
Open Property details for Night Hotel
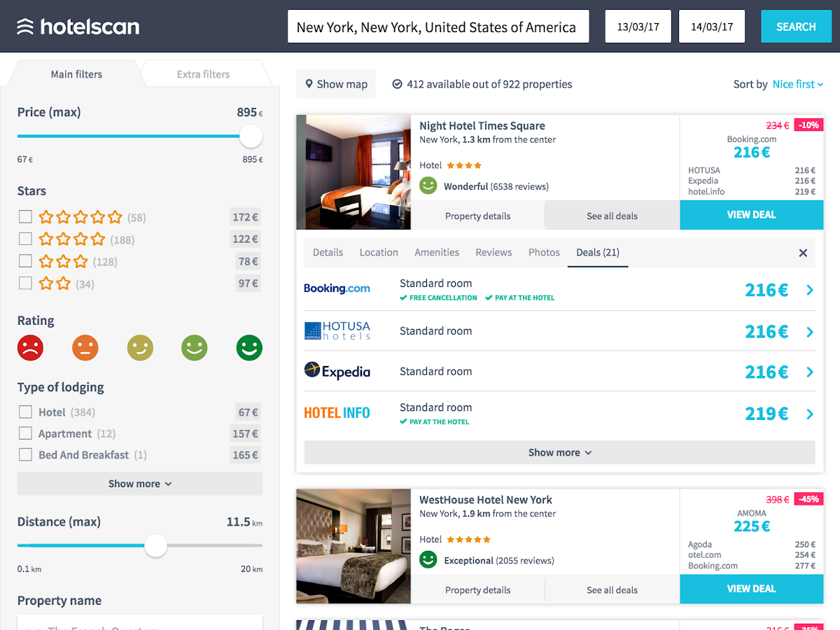(477, 216)
